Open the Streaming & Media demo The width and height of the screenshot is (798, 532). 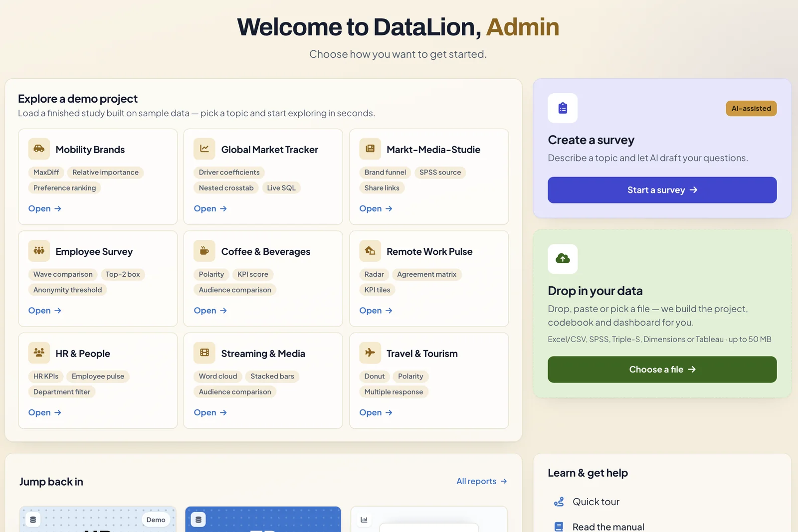210,412
